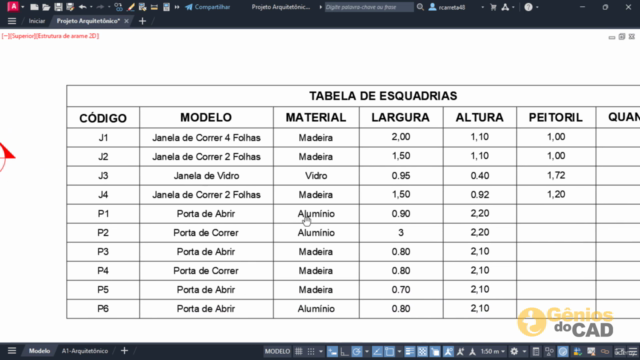Open Compartilhar share option

(208, 7)
